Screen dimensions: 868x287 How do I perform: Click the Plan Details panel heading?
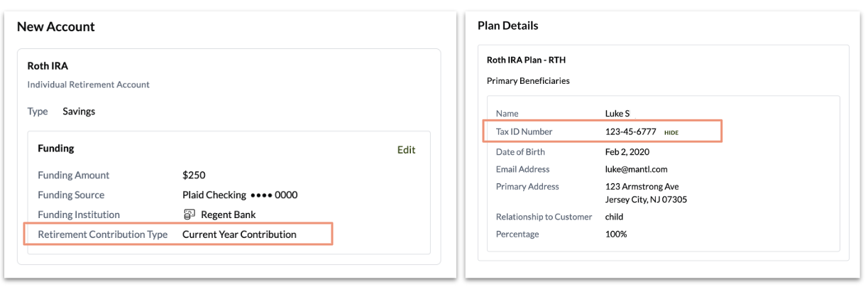pyautogui.click(x=507, y=26)
